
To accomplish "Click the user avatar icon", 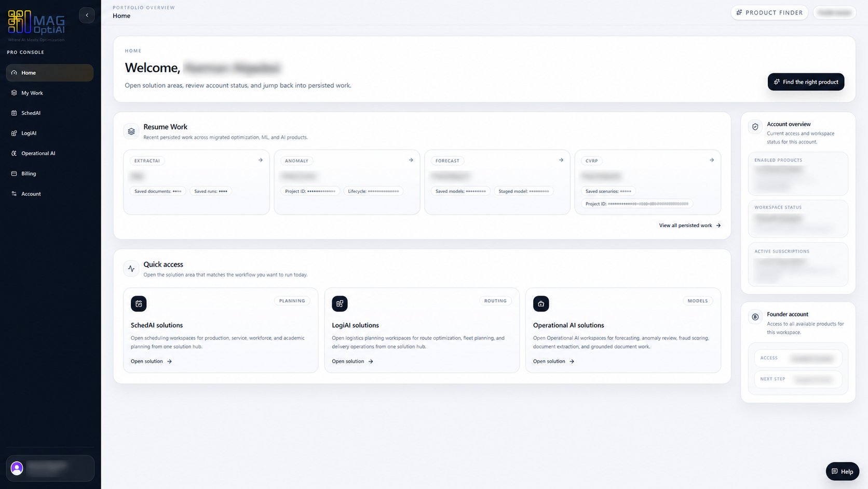I will click(17, 468).
